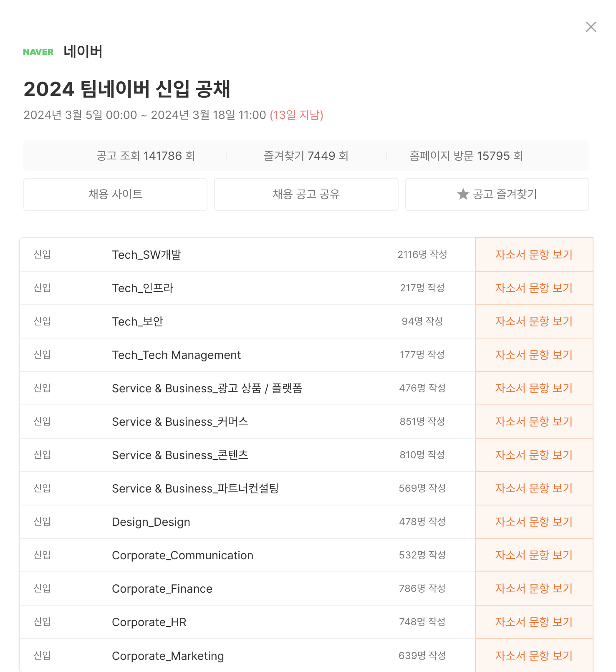View 자소서 문항 for Design_Design
This screenshot has height=672, width=616.
(534, 522)
